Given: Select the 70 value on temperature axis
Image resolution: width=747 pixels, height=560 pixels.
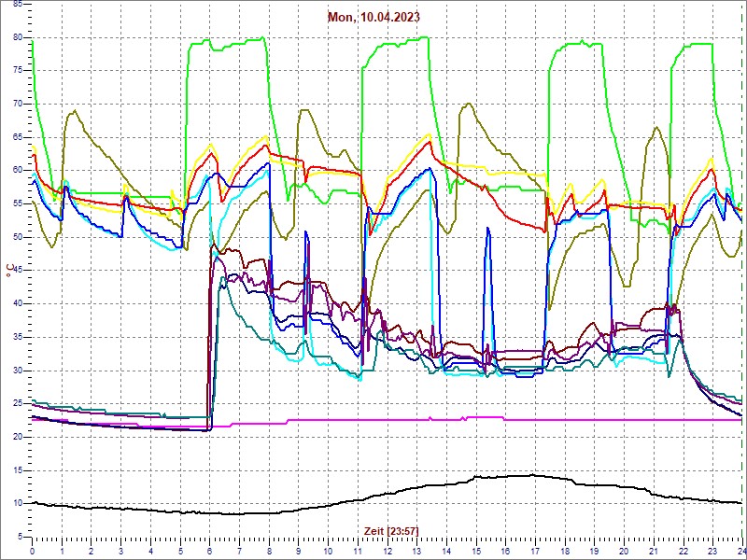Looking at the screenshot, I should click(x=17, y=105).
